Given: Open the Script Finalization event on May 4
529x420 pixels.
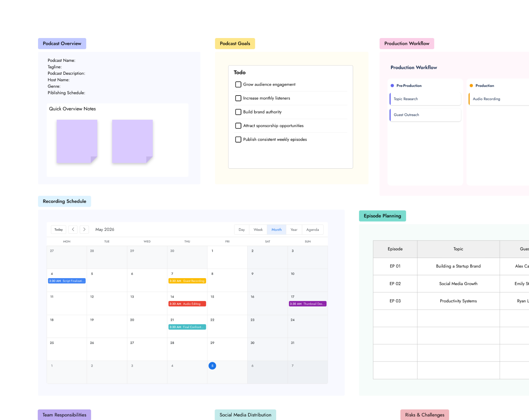Looking at the screenshot, I should pyautogui.click(x=67, y=281).
